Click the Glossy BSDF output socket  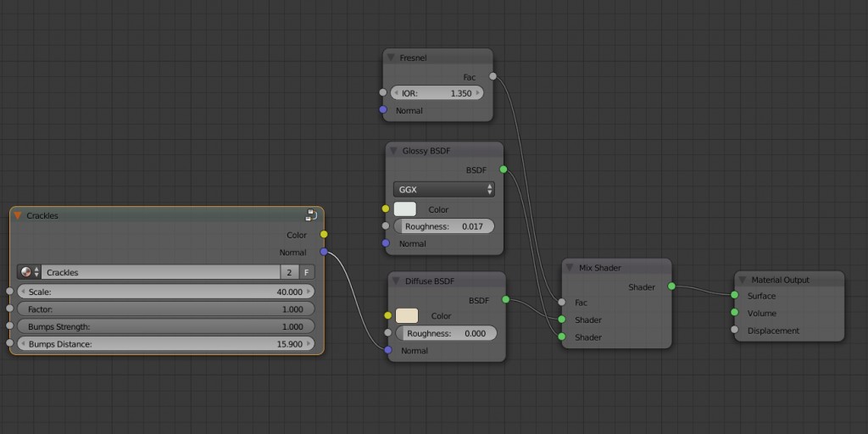503,170
